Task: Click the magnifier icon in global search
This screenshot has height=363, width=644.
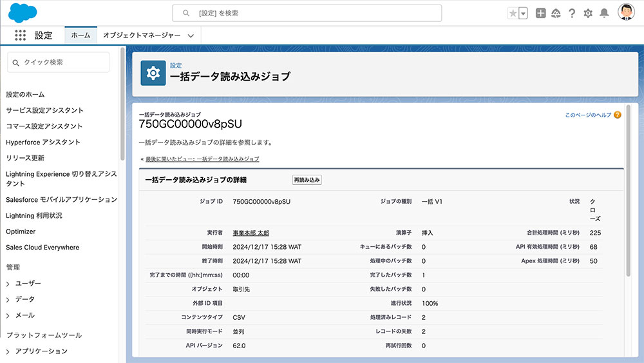Action: 186,13
